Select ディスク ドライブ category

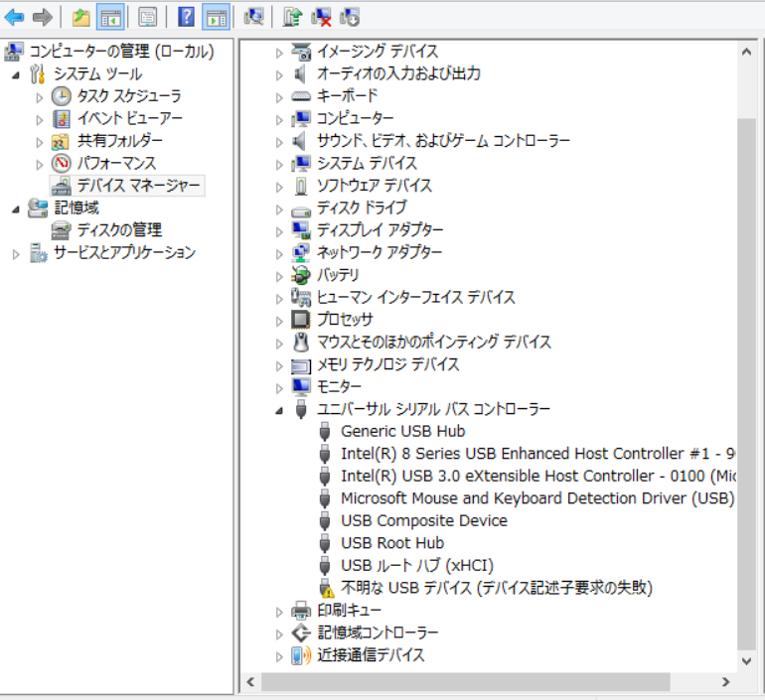point(362,208)
